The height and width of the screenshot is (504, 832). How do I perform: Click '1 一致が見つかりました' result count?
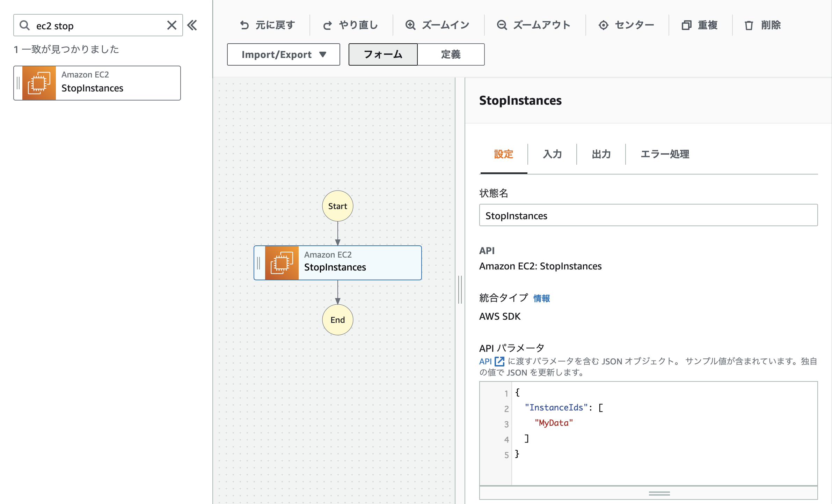(66, 49)
